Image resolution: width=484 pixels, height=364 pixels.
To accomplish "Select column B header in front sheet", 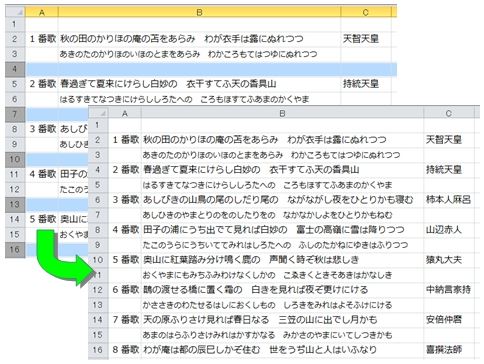I will (282, 113).
